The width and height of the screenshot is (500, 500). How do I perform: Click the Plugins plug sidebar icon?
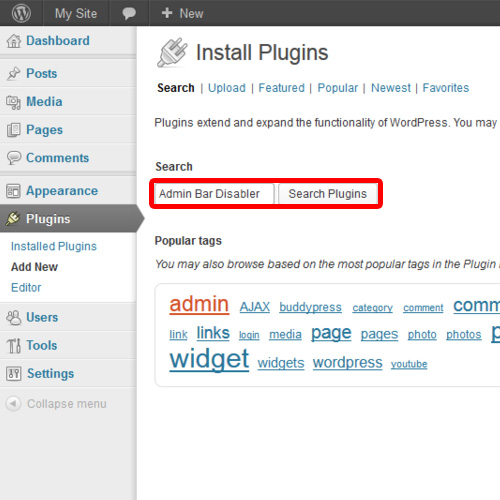(x=13, y=219)
